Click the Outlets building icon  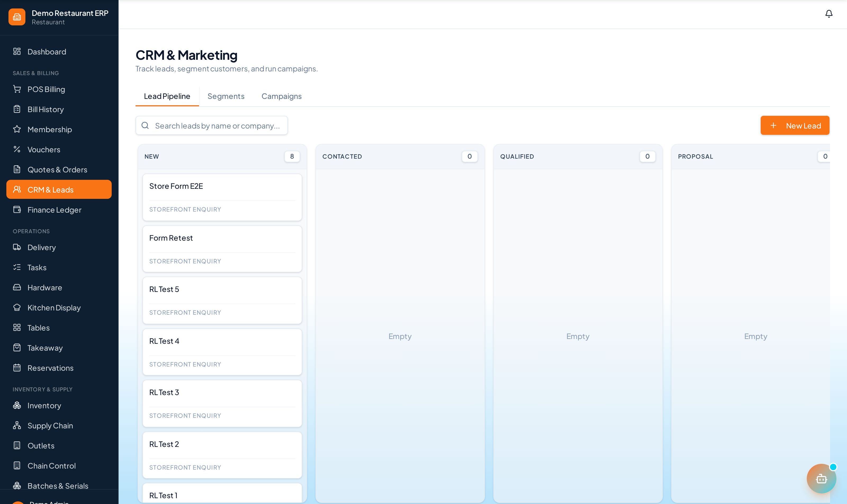point(17,445)
